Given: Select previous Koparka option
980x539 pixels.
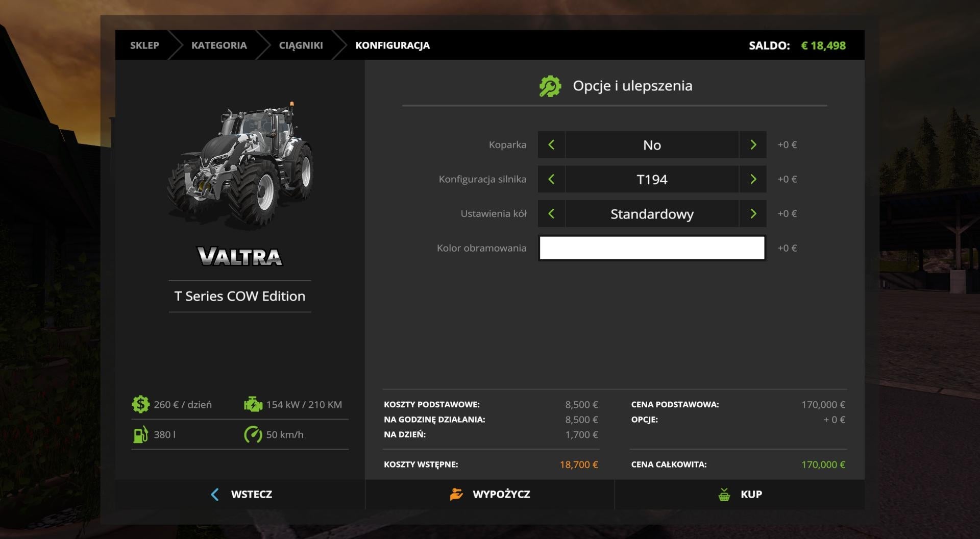Looking at the screenshot, I should click(x=551, y=145).
